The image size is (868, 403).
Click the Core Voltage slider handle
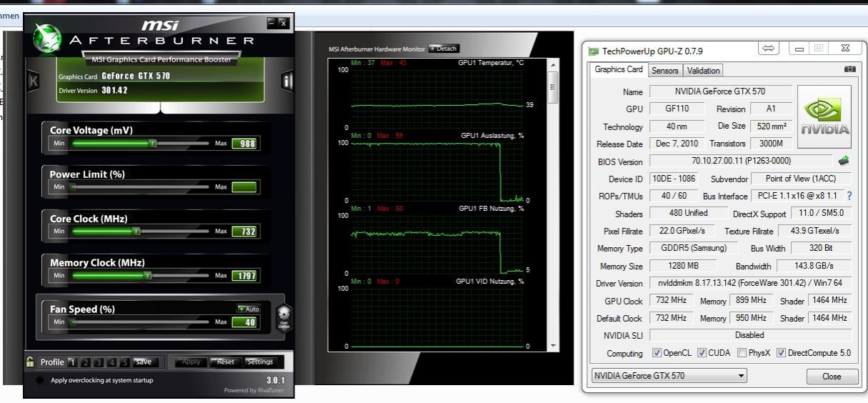pyautogui.click(x=151, y=143)
